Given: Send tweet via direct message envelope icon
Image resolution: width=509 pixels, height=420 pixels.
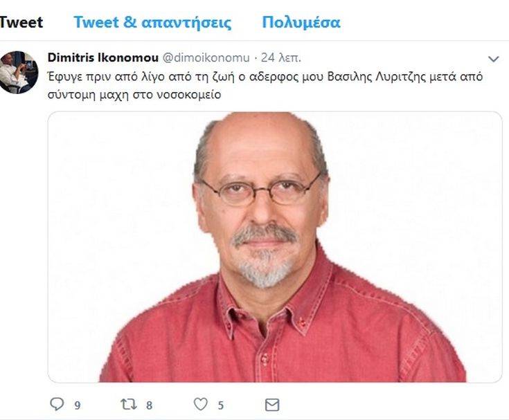Looking at the screenshot, I should point(272,405).
